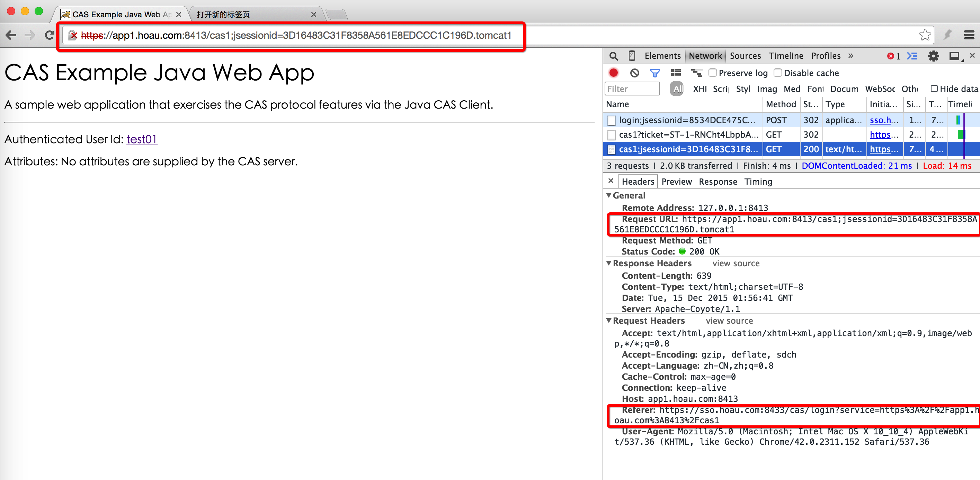The width and height of the screenshot is (980, 480).
Task: Click the test01 user link
Action: pos(142,139)
